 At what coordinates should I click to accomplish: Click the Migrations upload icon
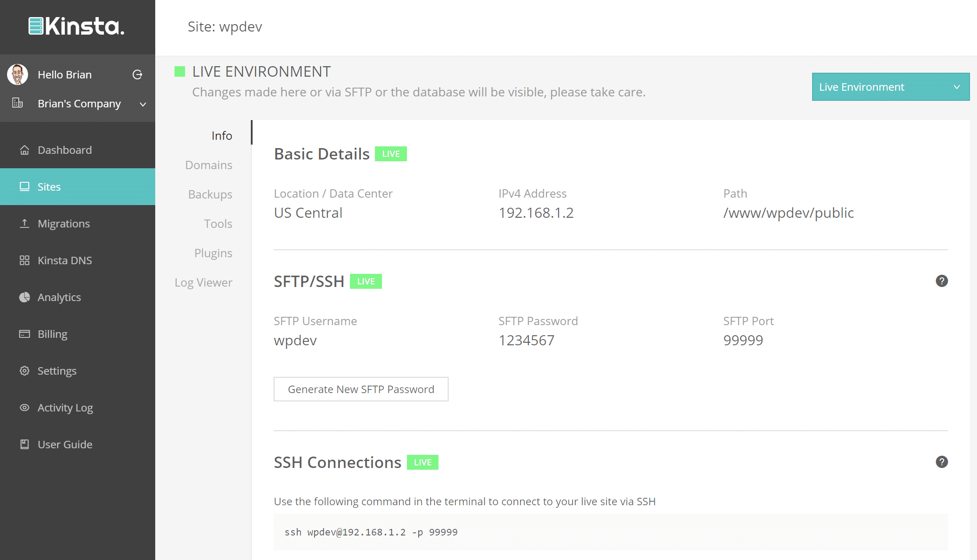[25, 223]
